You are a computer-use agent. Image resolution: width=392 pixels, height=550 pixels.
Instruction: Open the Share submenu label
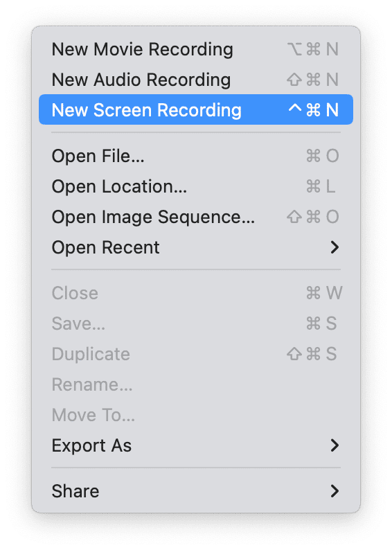[75, 491]
